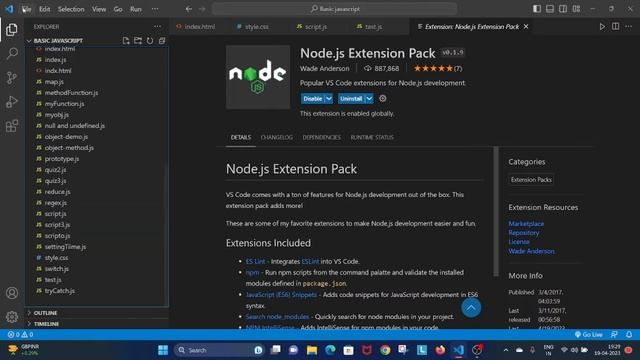This screenshot has width=640, height=360.
Task: Open the customize layout icon
Action: pyautogui.click(x=576, y=9)
